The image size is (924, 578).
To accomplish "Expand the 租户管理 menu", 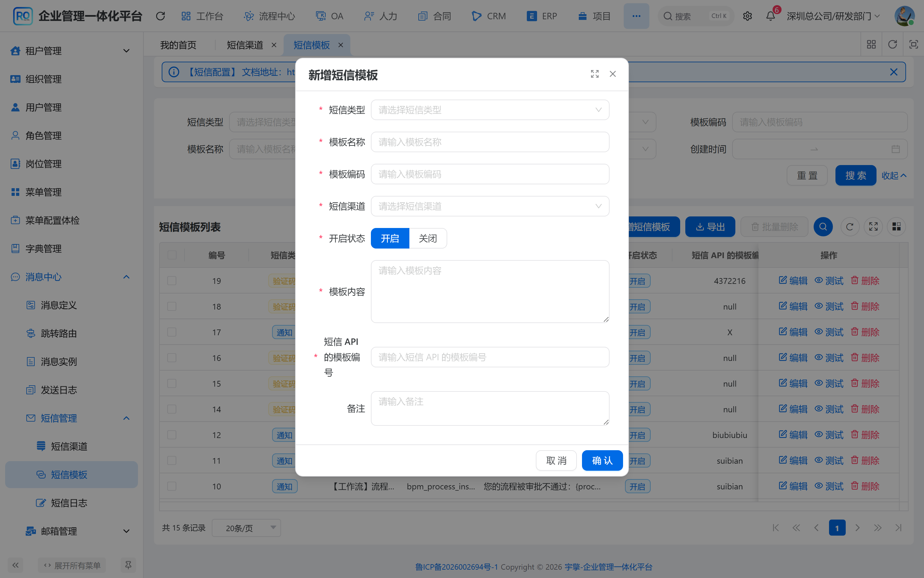I will 71,50.
